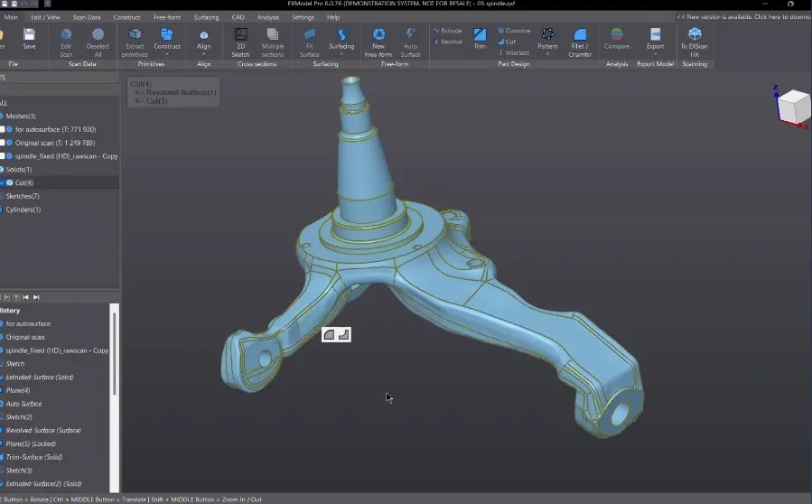Image resolution: width=812 pixels, height=504 pixels.
Task: Toggle checkbox for spindle_fixed rawscan copy mesh
Action: [3, 156]
